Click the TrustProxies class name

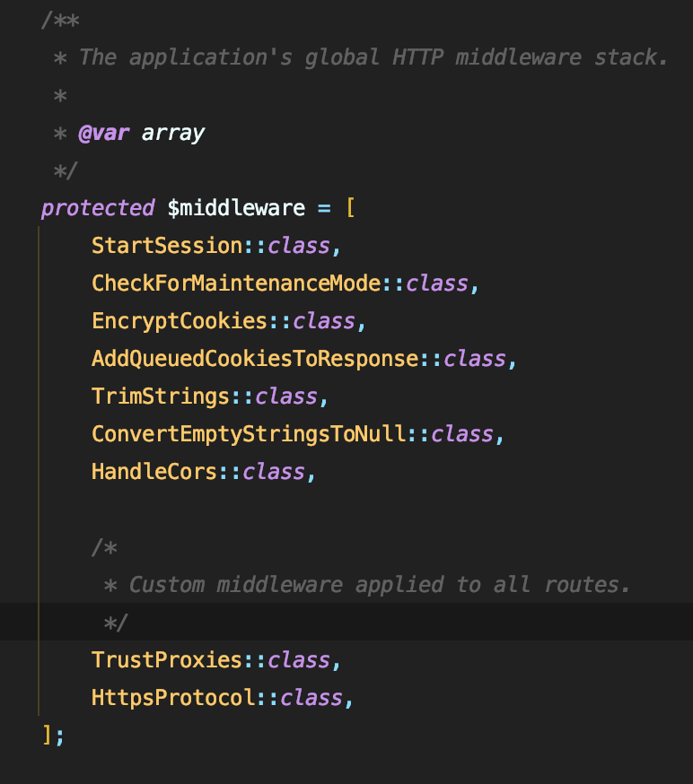(167, 660)
